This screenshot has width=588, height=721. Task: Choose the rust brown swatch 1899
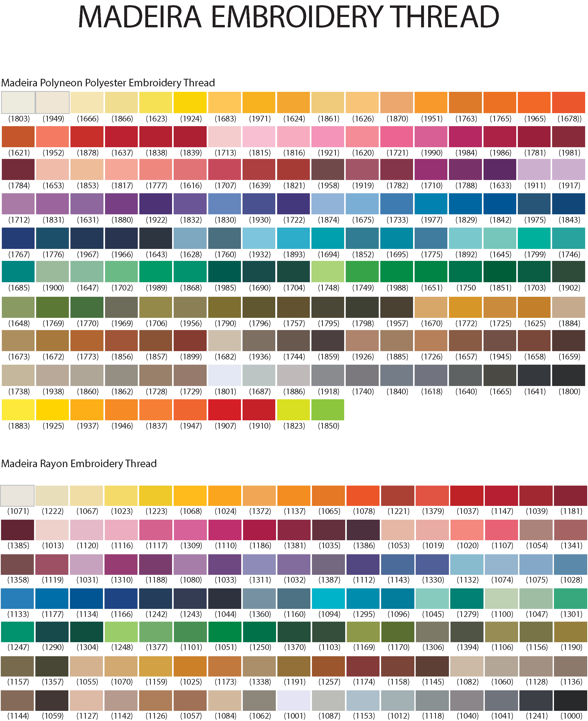pyautogui.click(x=190, y=340)
